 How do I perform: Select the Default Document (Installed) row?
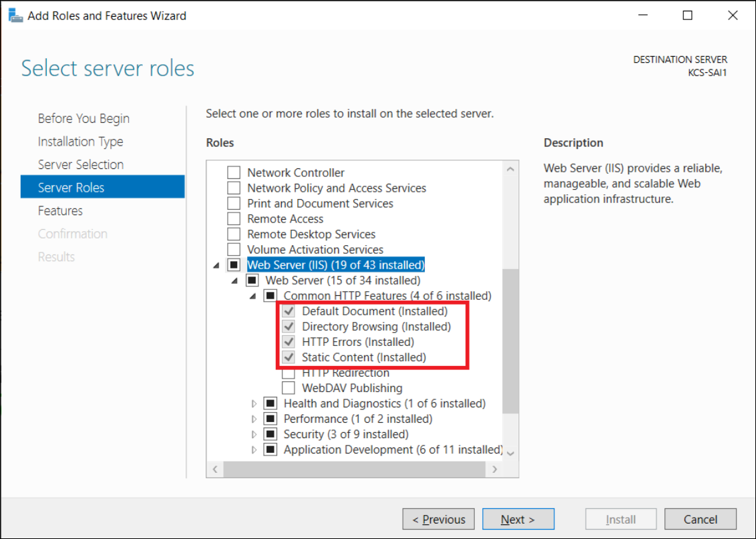pos(375,311)
